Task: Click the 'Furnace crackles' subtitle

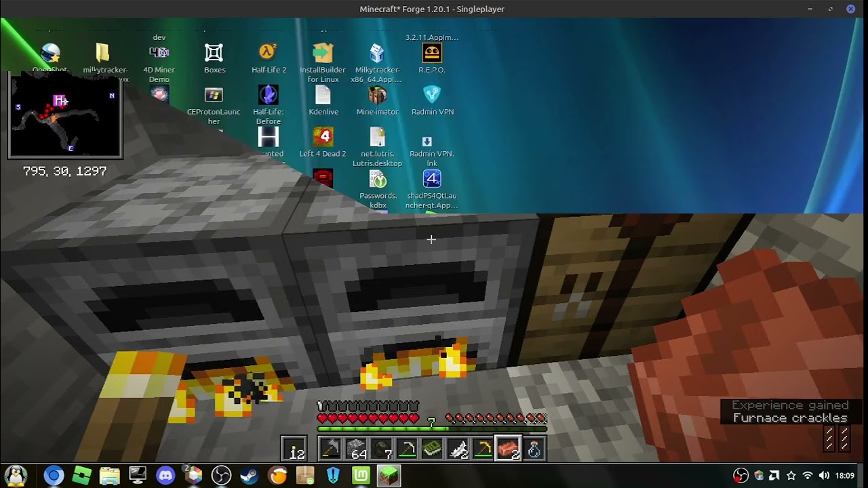Action: click(790, 418)
